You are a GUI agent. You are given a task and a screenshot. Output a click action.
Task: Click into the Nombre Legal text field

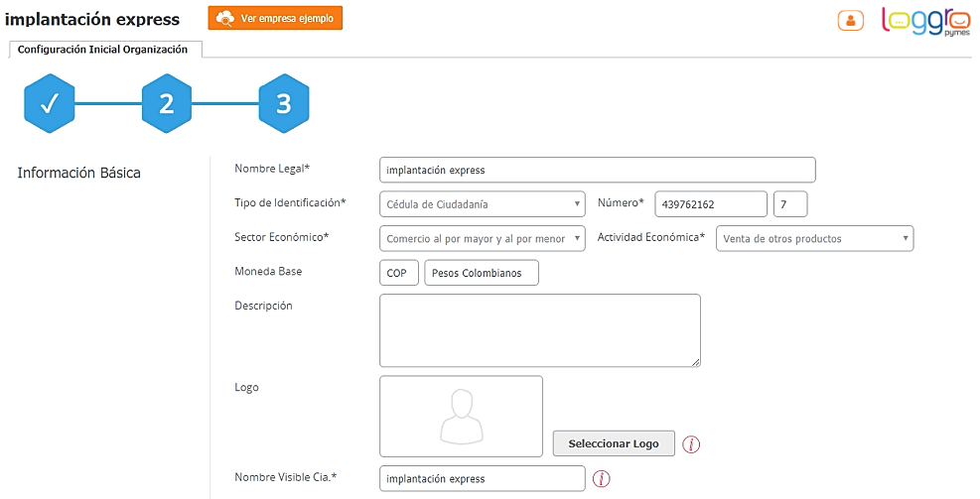point(597,170)
